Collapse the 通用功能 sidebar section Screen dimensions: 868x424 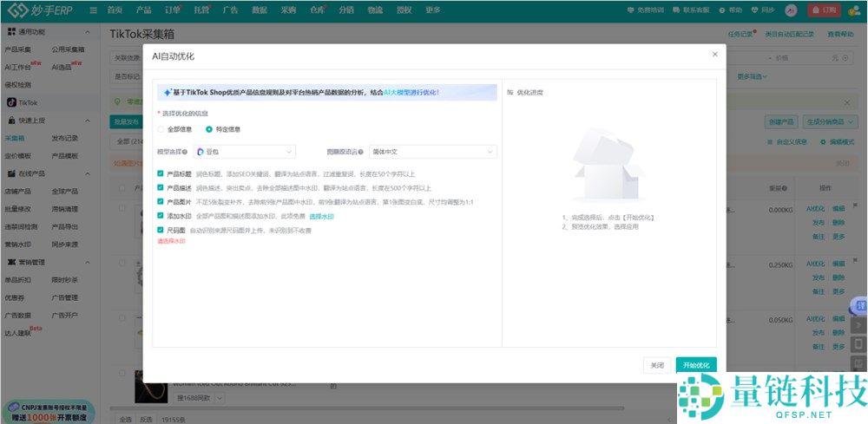point(88,31)
